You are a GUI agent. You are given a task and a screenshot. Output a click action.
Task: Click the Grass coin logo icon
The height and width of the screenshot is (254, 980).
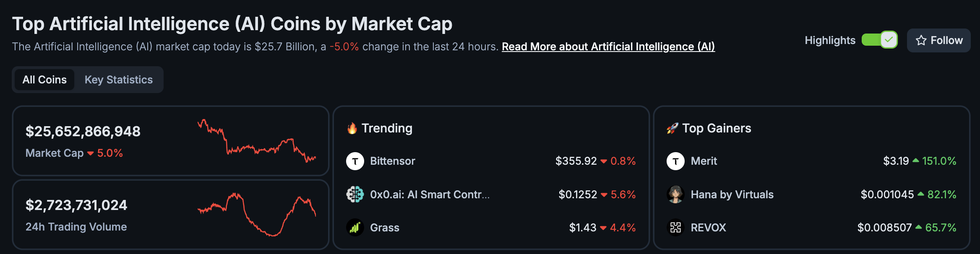point(355,228)
